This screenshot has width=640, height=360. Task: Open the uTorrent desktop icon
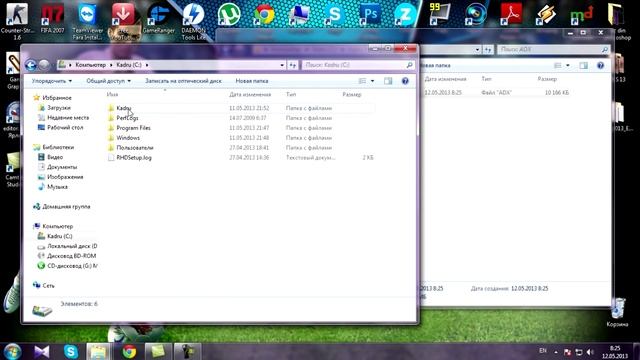(229, 15)
